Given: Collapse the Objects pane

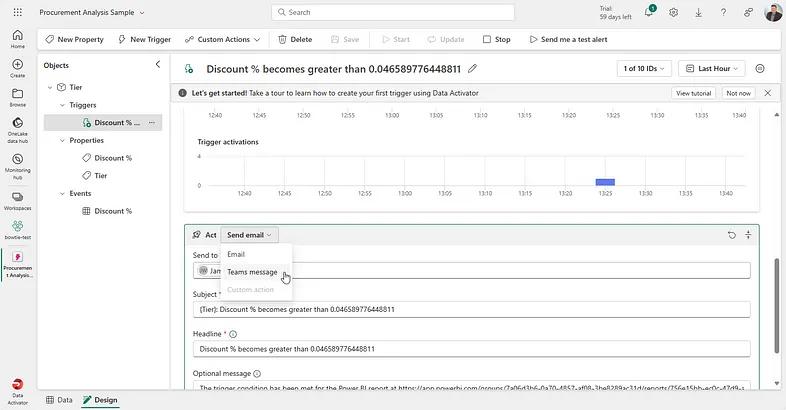Looking at the screenshot, I should pos(157,64).
